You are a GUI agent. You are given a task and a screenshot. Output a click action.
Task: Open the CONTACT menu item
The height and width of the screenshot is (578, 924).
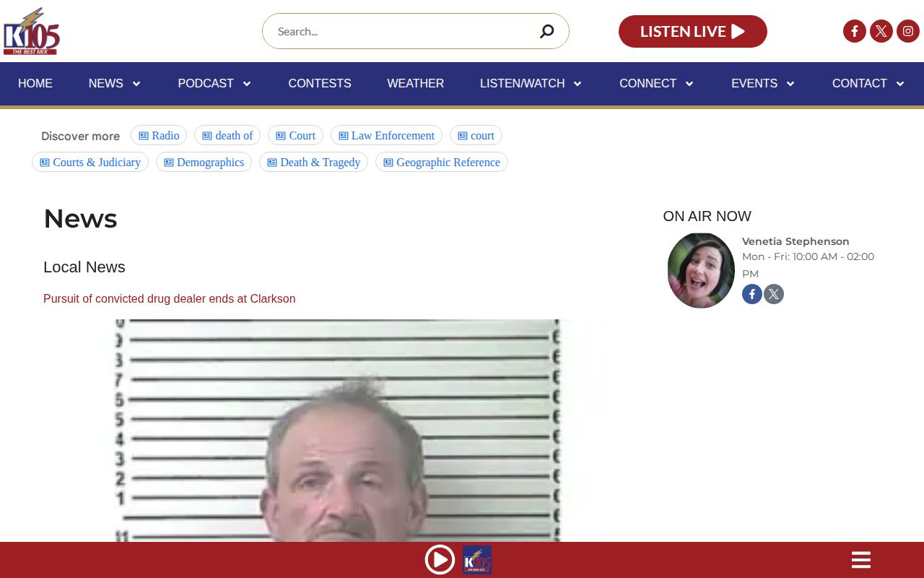tap(860, 84)
